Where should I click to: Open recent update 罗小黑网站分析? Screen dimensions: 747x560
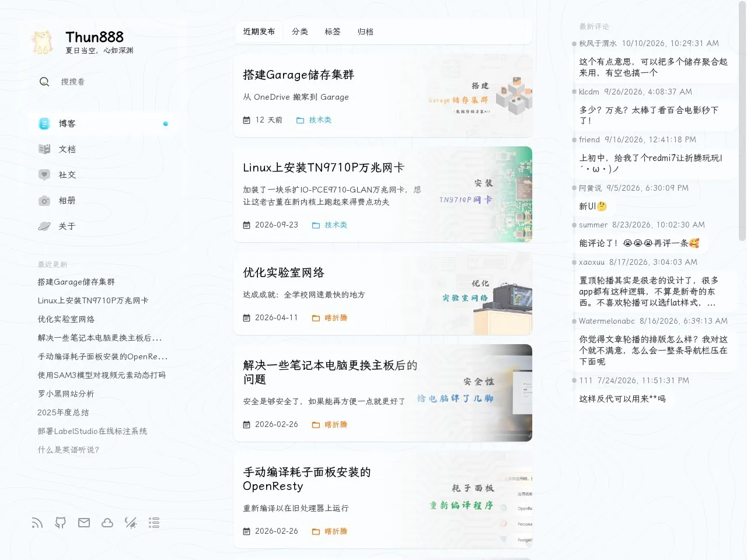[x=66, y=394]
